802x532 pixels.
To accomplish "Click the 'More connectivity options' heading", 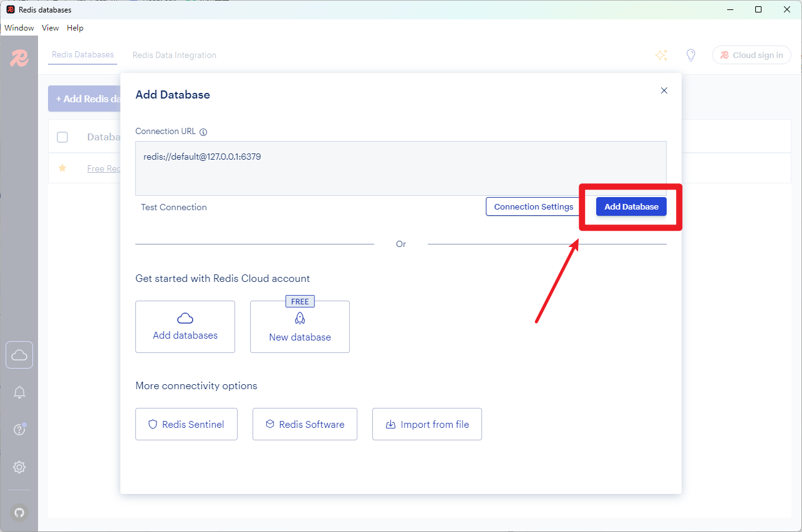I will click(x=196, y=385).
